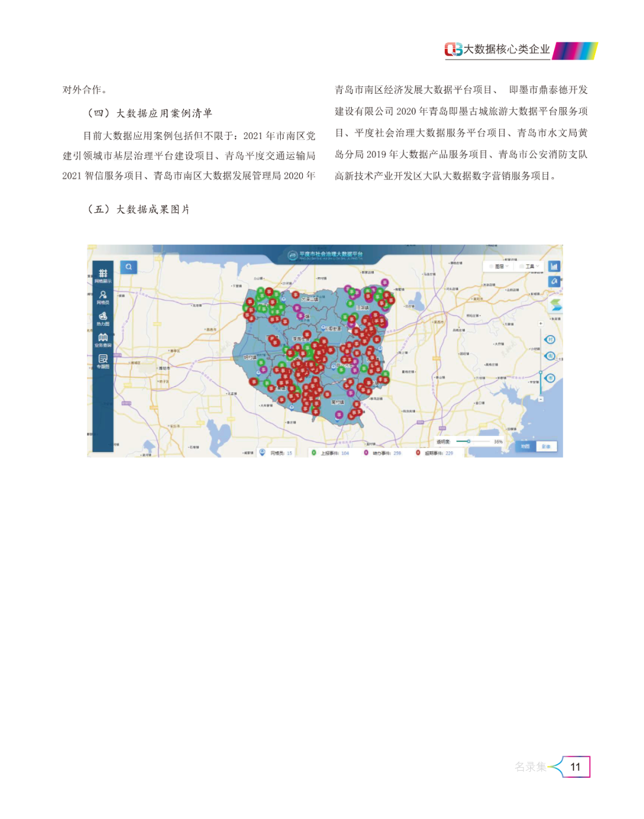Switch to the 地图 map view
The width and height of the screenshot is (644, 819).
[x=525, y=446]
